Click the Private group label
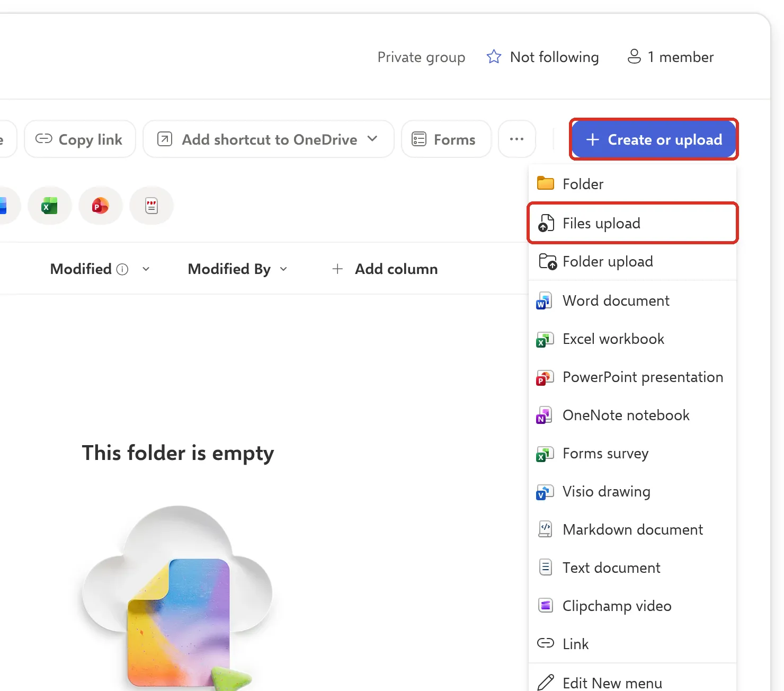The height and width of the screenshot is (691, 784). (x=421, y=57)
